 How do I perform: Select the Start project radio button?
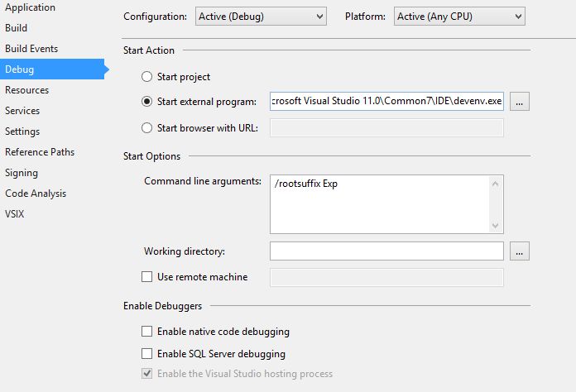pos(147,76)
